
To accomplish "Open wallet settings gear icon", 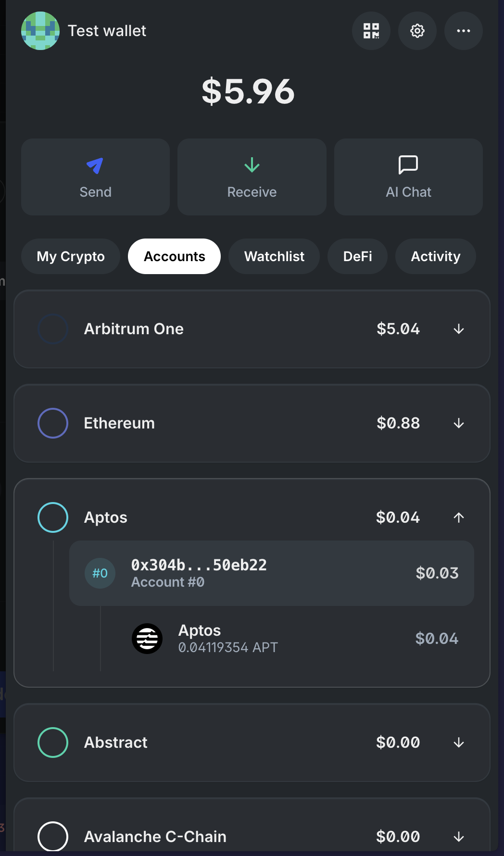I will [417, 31].
